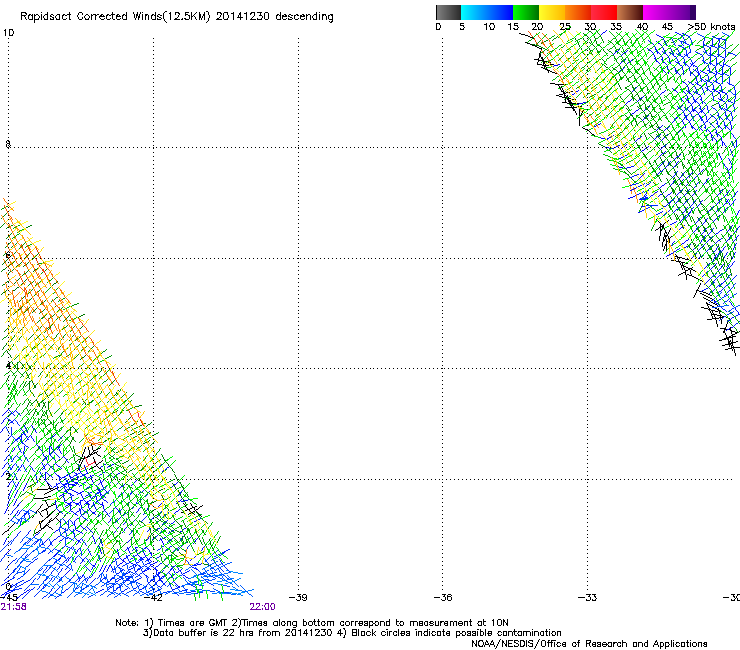
Task: Select the green 15-20 knots legend segment
Action: (526, 12)
